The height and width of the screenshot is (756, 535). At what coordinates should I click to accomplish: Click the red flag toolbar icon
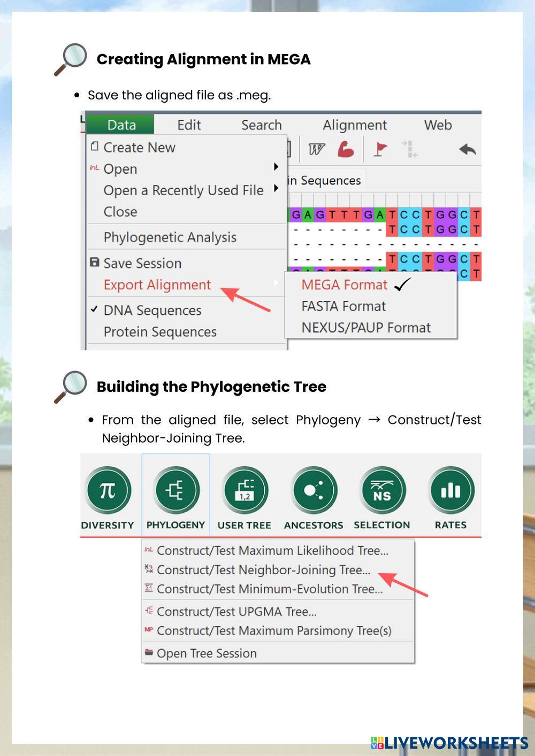tap(380, 150)
